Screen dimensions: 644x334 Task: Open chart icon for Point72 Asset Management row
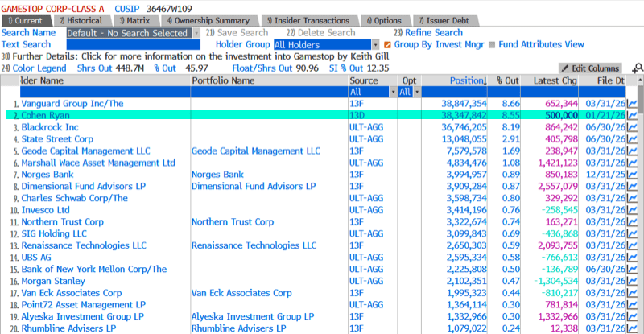coord(633,305)
